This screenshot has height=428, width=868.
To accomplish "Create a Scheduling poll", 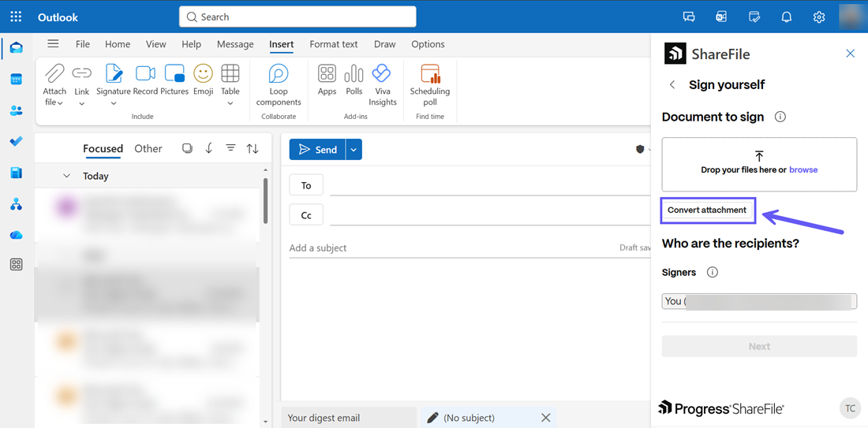I will coord(430,73).
